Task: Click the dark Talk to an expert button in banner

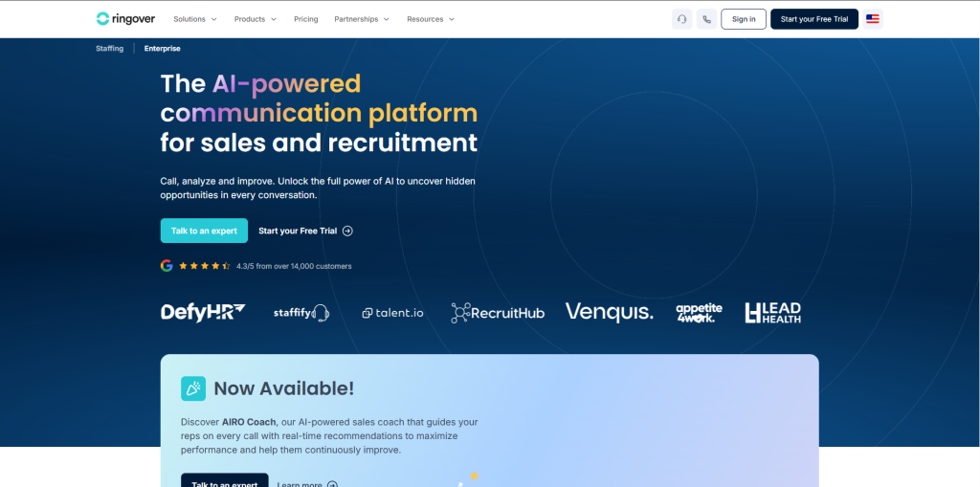Action: click(224, 480)
